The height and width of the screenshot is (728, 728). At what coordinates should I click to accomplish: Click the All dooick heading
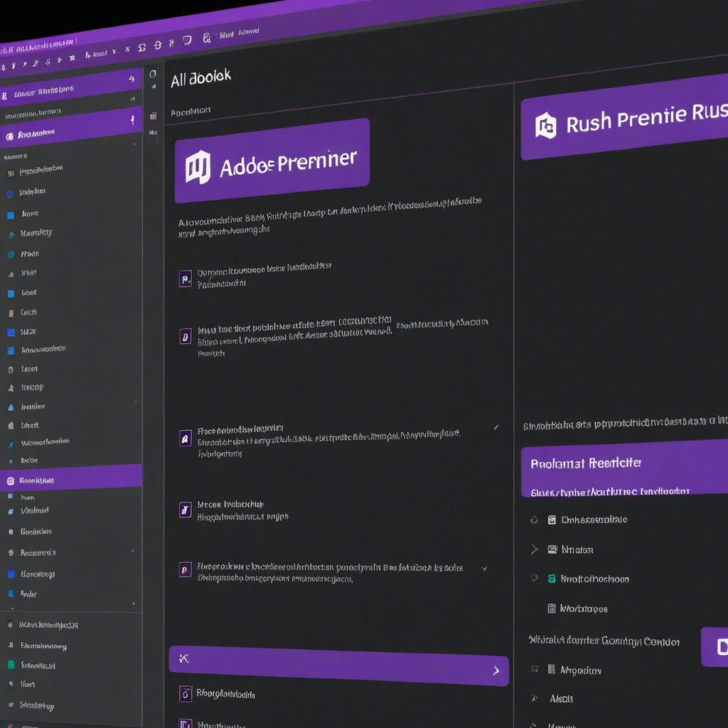[x=200, y=78]
